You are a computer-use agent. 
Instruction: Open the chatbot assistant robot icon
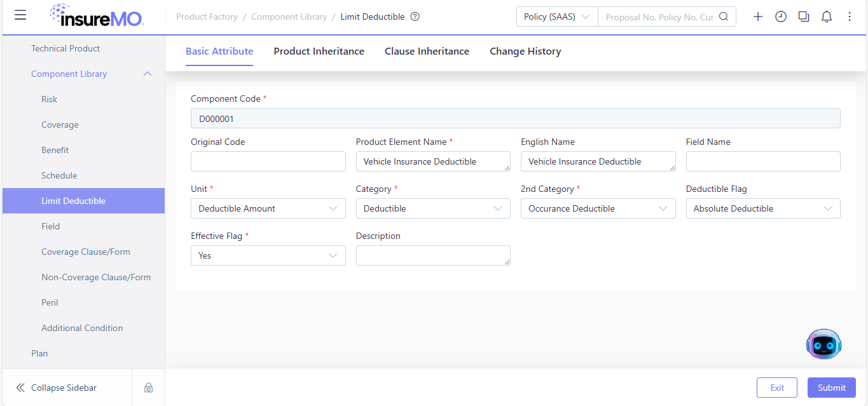[823, 344]
